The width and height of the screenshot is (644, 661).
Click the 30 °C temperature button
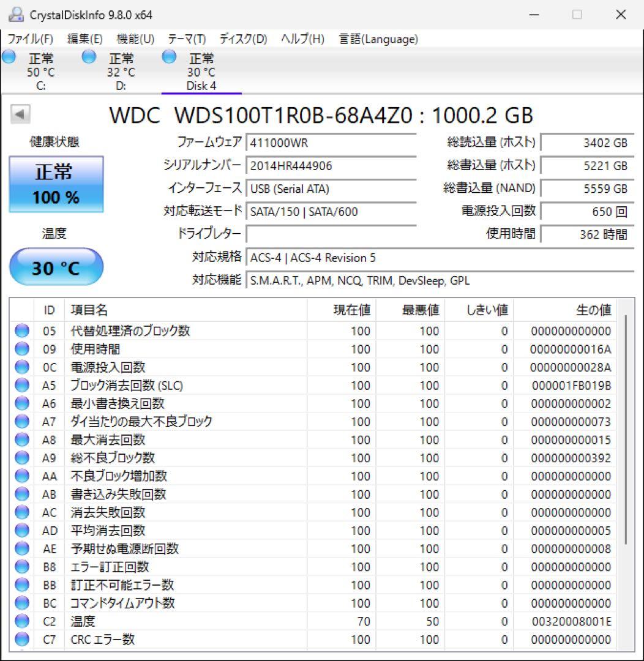point(56,267)
